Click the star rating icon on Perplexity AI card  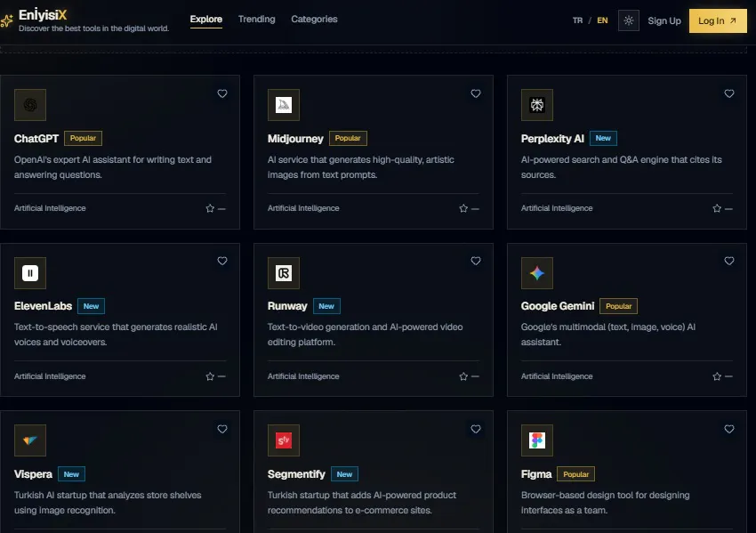tap(717, 208)
